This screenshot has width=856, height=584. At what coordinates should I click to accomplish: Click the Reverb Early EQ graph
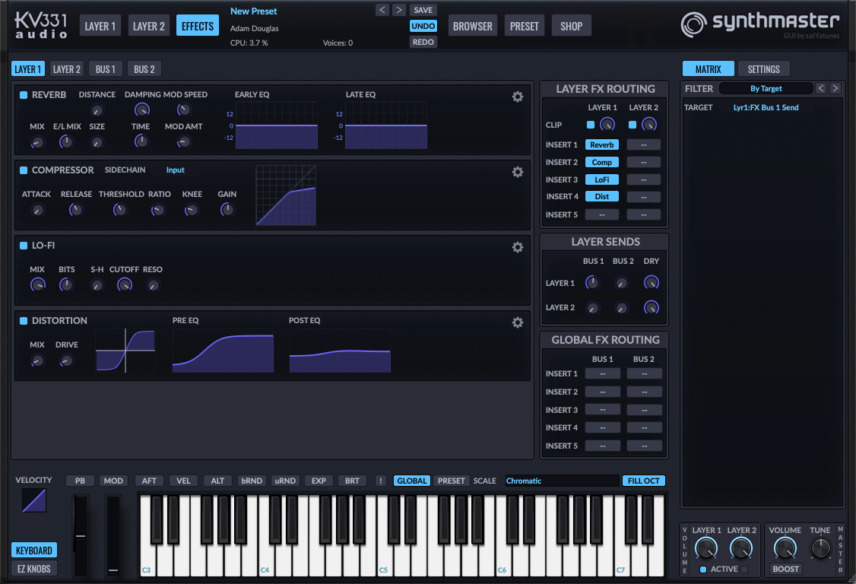click(277, 125)
